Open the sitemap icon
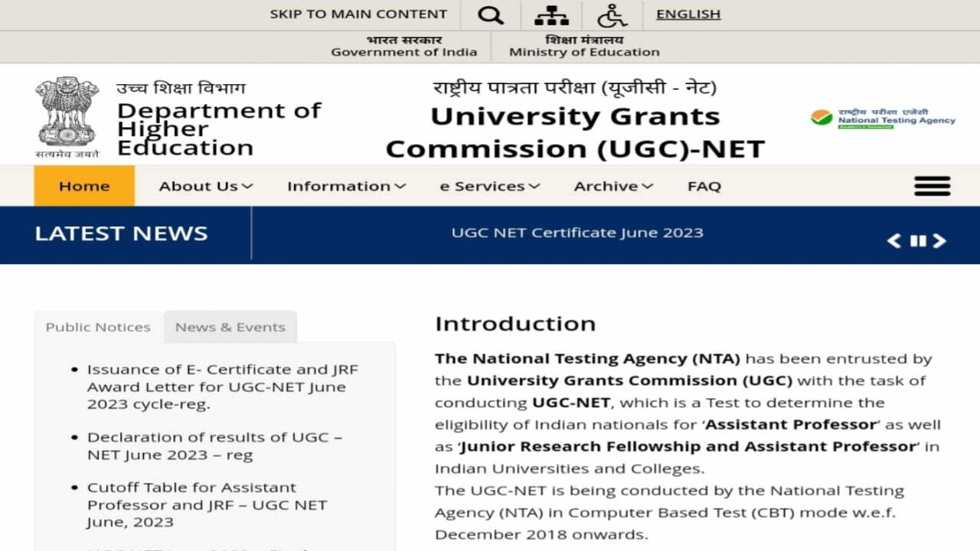Image resolution: width=980 pixels, height=551 pixels. point(551,15)
